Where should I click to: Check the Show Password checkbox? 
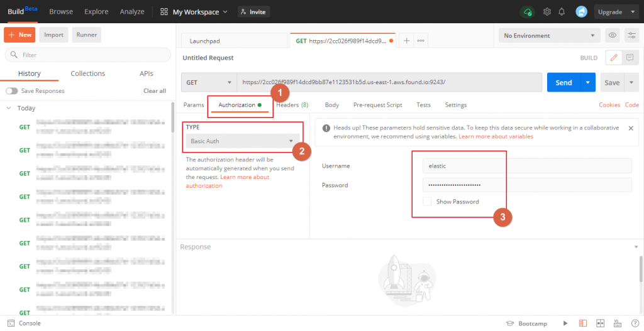tap(427, 202)
